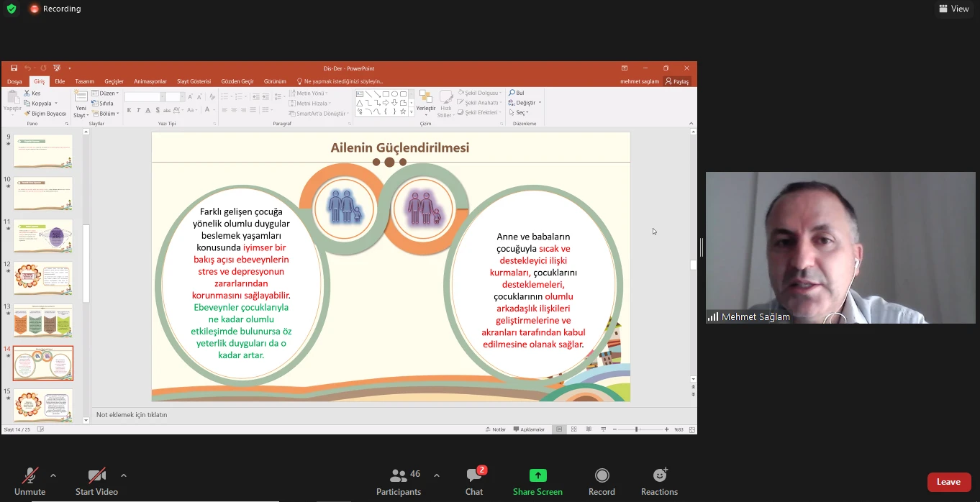980x502 pixels.
Task: Leave the Zoom meeting
Action: pos(949,482)
